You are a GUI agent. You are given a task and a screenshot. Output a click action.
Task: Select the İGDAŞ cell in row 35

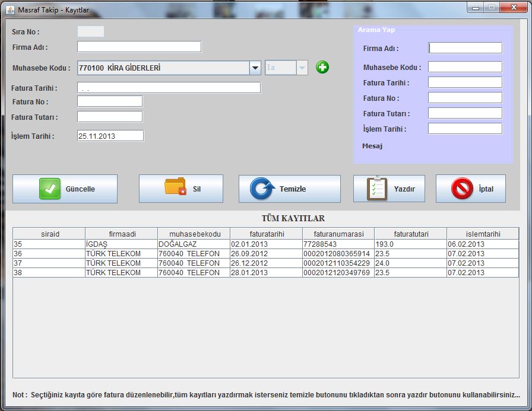[122, 244]
